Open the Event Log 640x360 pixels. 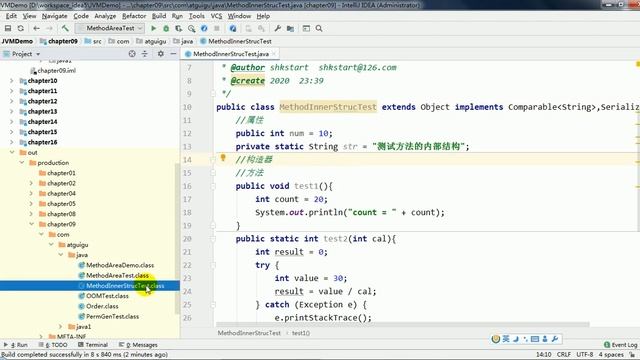[x=620, y=345]
